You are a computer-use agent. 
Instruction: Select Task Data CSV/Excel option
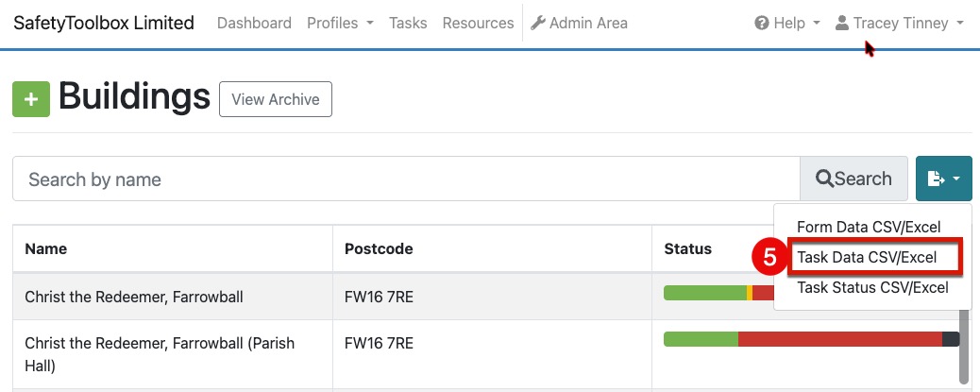(x=867, y=258)
